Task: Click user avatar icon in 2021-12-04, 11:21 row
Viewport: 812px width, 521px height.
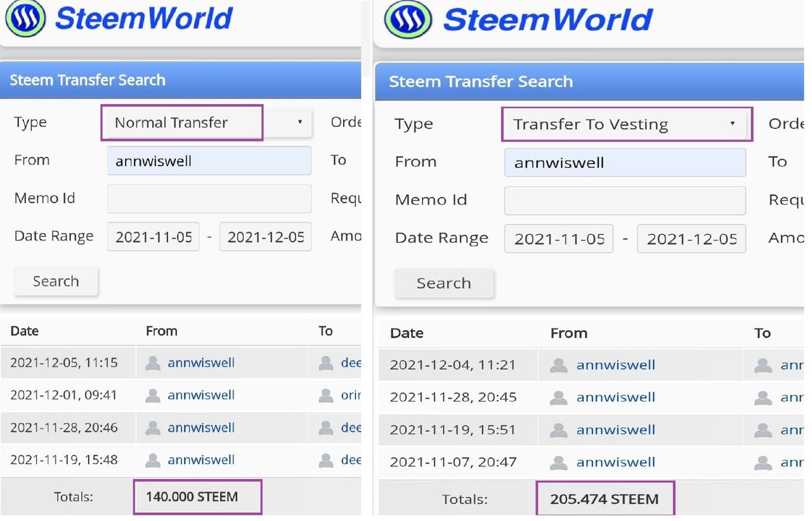Action: point(558,365)
